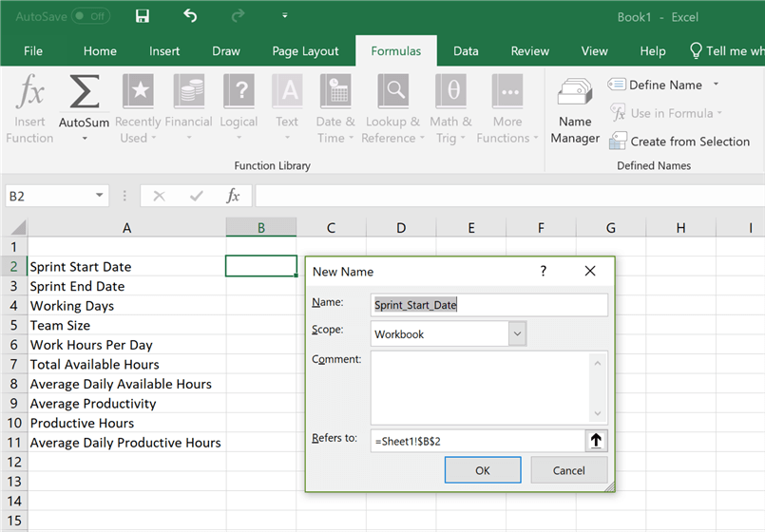Click the Insert Function fx icon
Screen dimensions: 765x532
click(30, 94)
